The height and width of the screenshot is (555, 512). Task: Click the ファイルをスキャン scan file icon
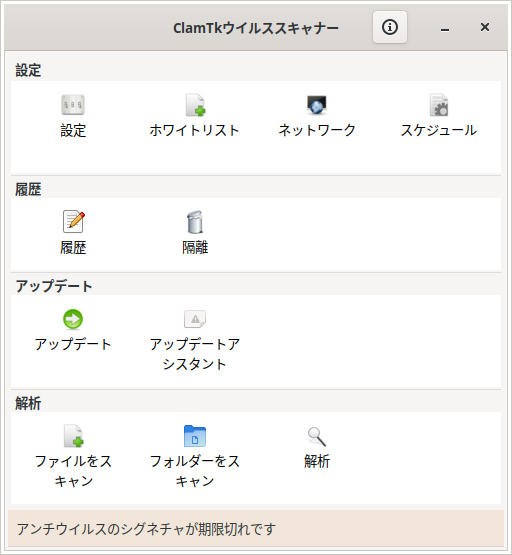point(74,436)
